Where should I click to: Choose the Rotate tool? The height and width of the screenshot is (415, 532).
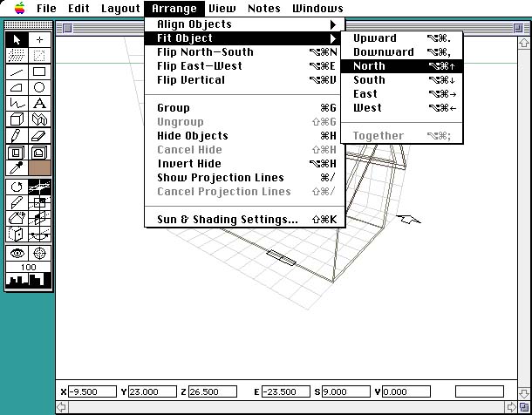click(x=17, y=187)
